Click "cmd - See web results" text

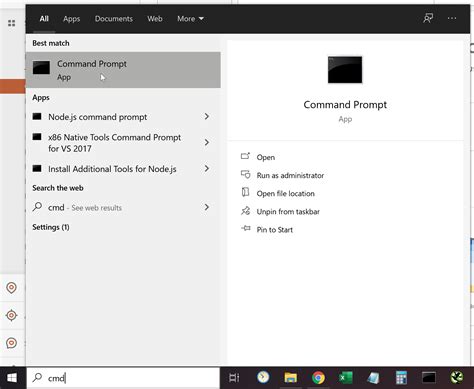[85, 208]
